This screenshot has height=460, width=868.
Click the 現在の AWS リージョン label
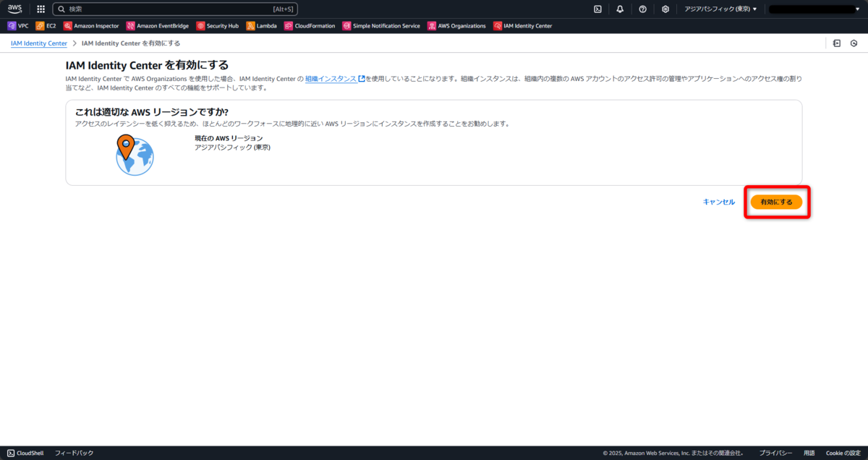coord(229,137)
